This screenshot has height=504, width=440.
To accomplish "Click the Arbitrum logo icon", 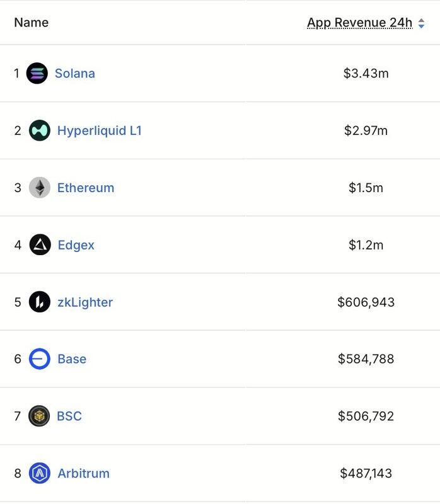I will 40,473.
